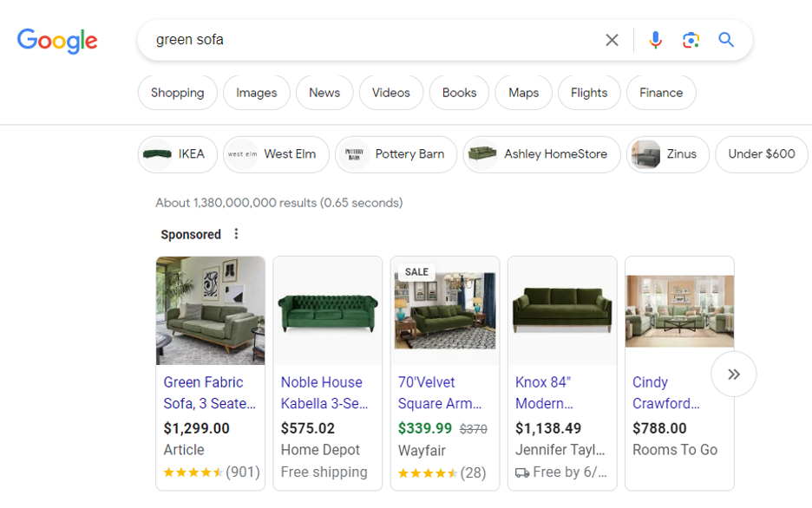Open the Cindy Crawford sofa set image

tap(679, 311)
